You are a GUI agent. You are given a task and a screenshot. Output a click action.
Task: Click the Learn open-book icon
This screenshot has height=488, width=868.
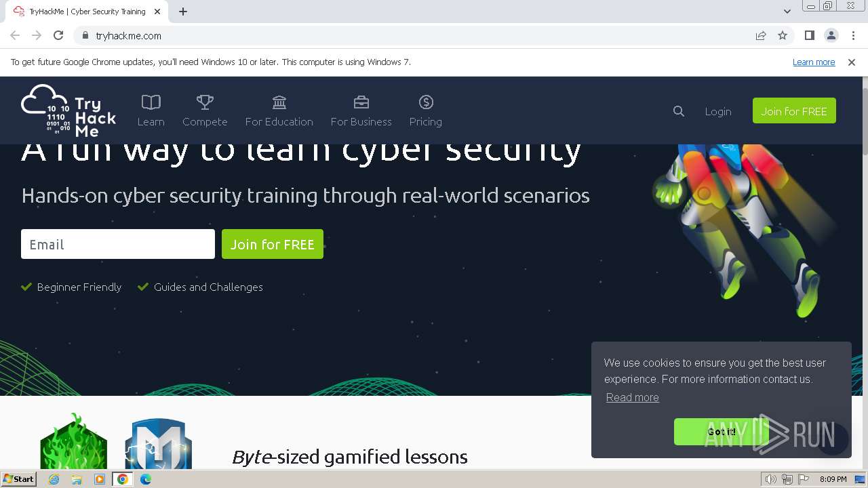tap(151, 102)
